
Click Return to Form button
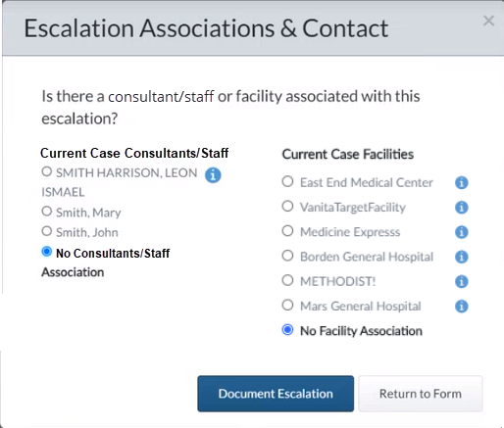[x=421, y=394]
